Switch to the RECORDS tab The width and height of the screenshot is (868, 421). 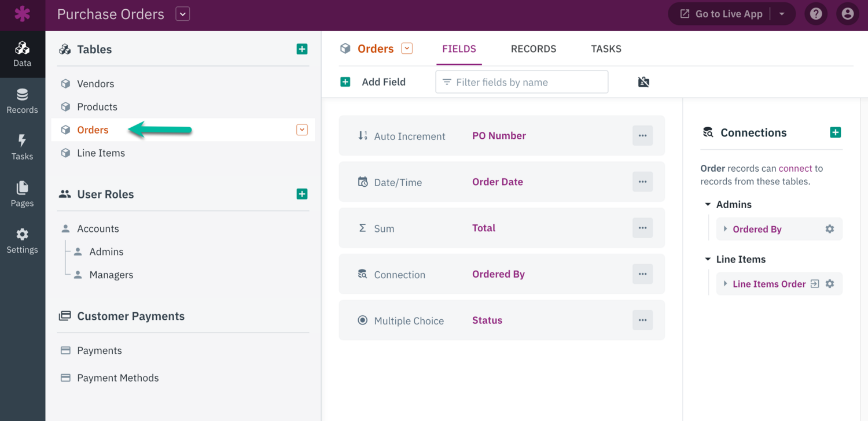533,49
